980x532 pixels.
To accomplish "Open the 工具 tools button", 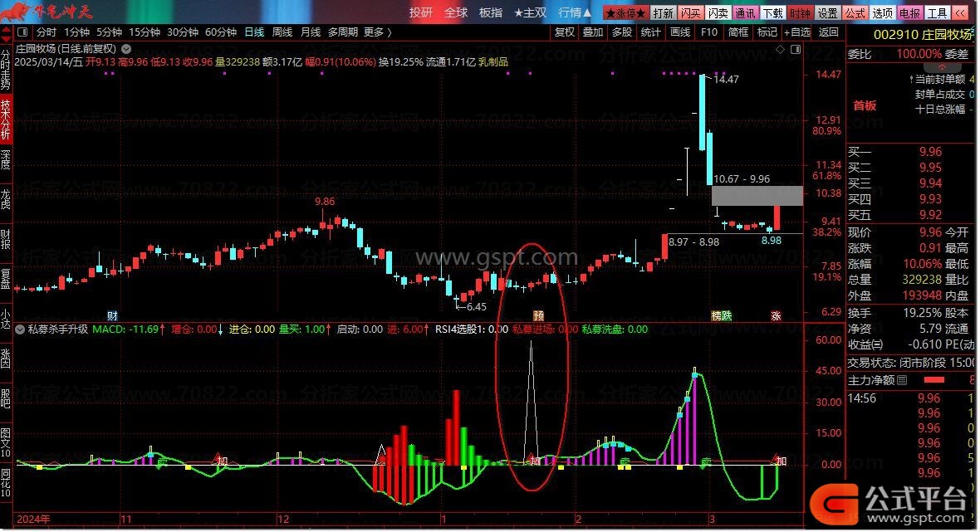I will [938, 13].
